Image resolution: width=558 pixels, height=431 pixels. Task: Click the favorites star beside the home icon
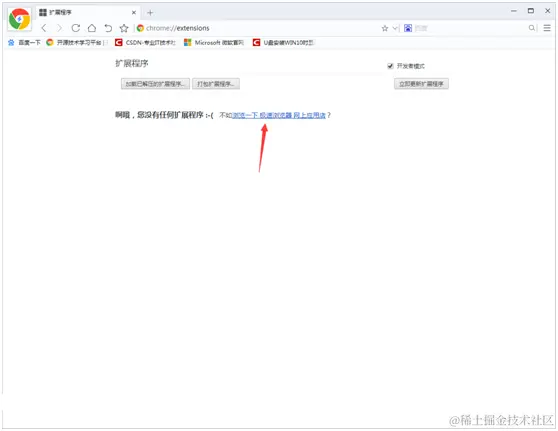click(124, 28)
